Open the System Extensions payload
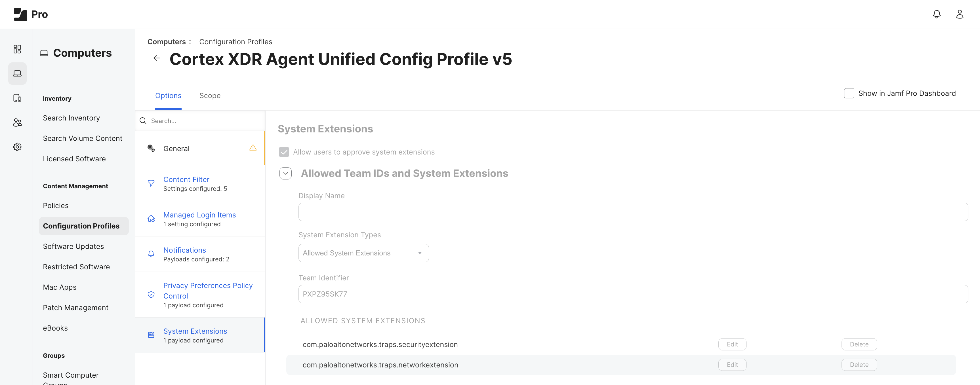The height and width of the screenshot is (385, 980). tap(200, 335)
